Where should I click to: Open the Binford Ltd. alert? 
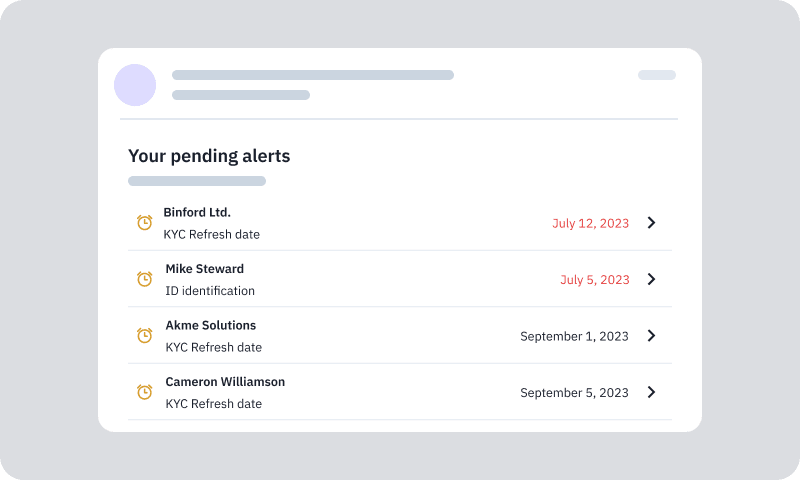pyautogui.click(x=197, y=212)
